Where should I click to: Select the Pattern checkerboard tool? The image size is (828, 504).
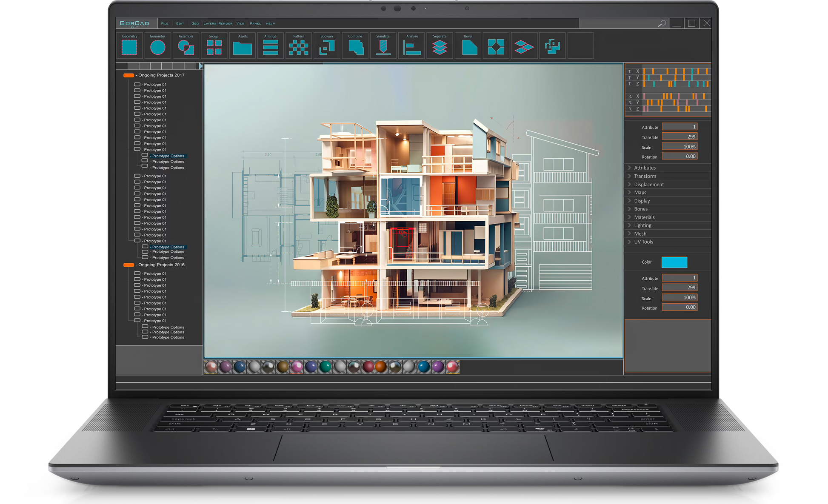coord(299,47)
